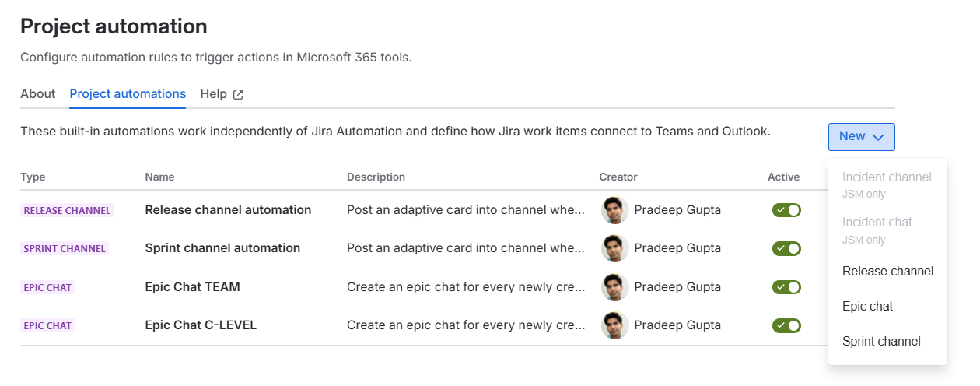Open the Help tab
The image size is (980, 386).
[x=213, y=93]
